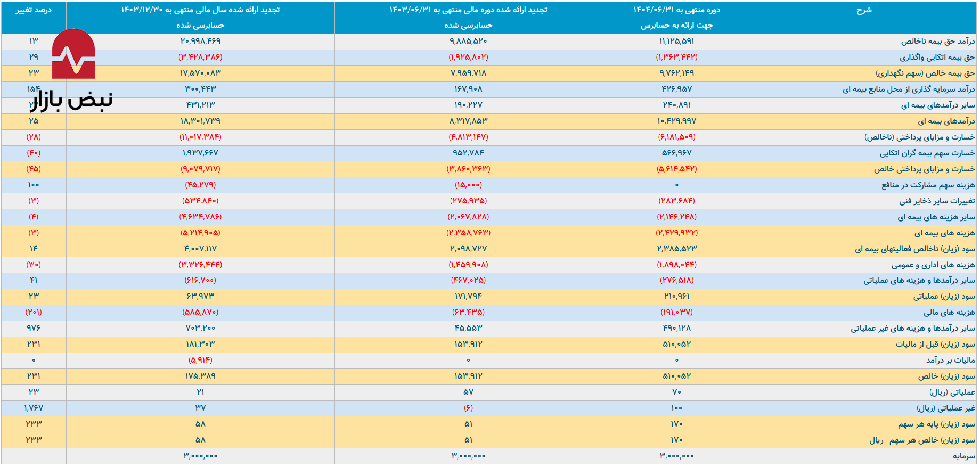The height and width of the screenshot is (467, 980).
Task: Select the درآمد حق بیمه ناخالص row label
Action: 937,42
